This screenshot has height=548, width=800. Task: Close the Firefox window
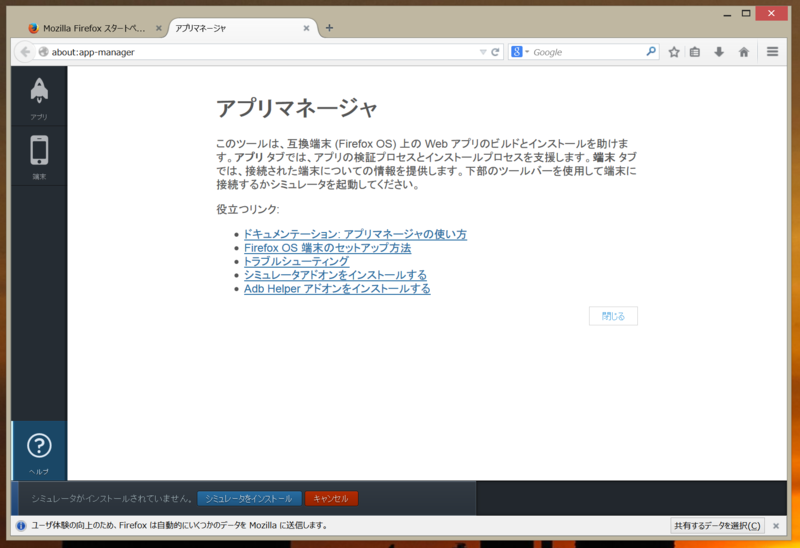tap(771, 13)
